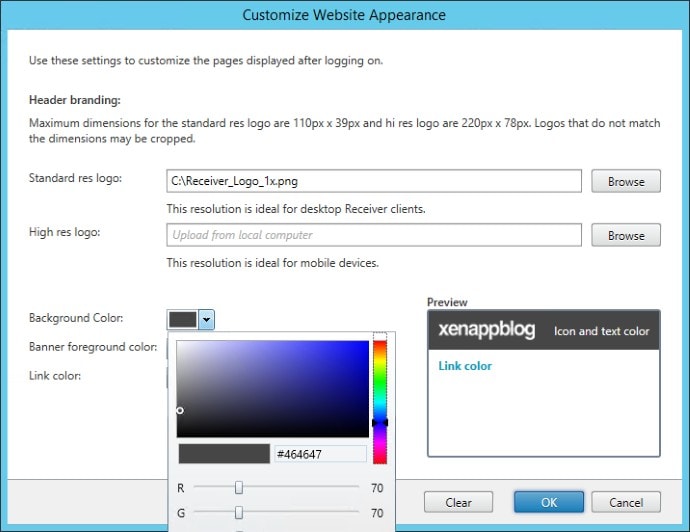The height and width of the screenshot is (532, 690).
Task: Browse for the High res logo
Action: (x=625, y=235)
